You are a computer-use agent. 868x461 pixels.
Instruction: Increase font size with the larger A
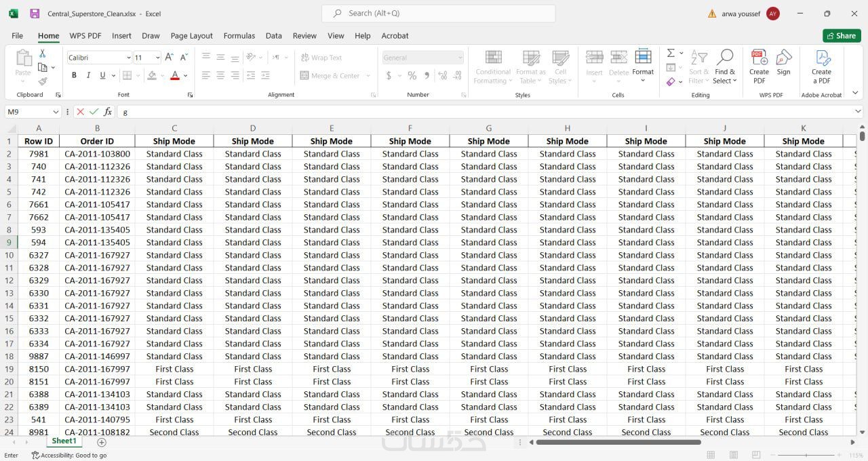(170, 58)
